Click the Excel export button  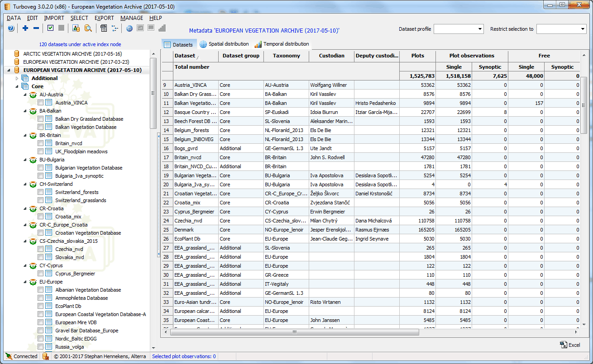[x=570, y=345]
